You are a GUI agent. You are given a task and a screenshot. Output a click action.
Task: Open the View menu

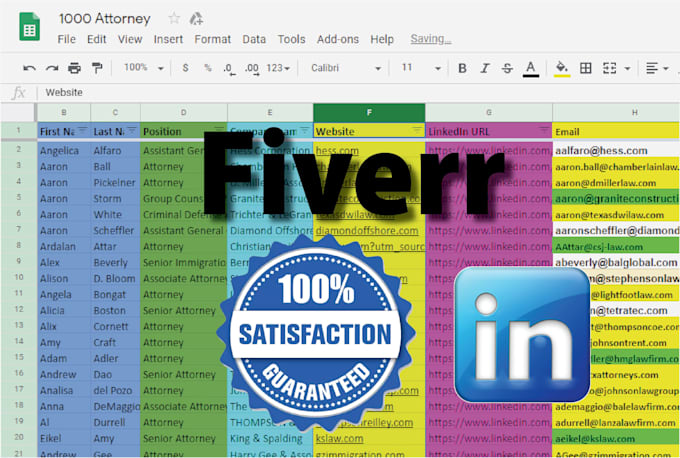coord(130,39)
